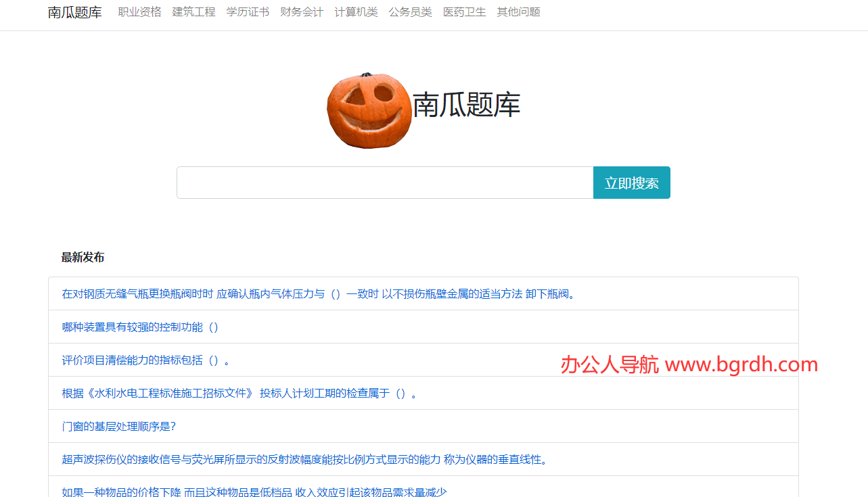Open the 其他问题 category
Image resolution: width=868 pixels, height=497 pixels.
[518, 11]
